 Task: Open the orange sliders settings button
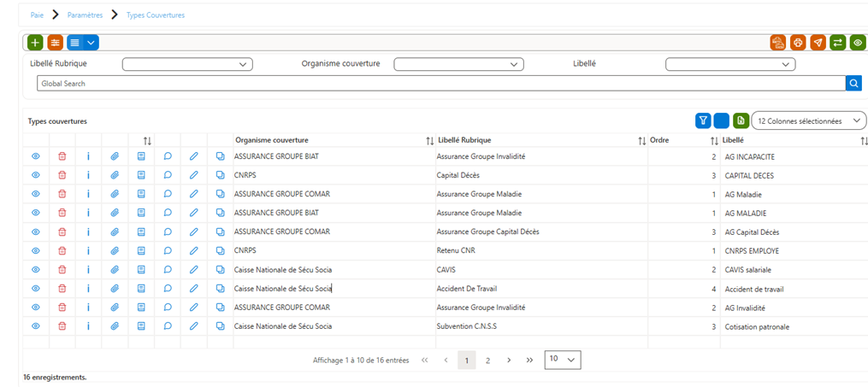[x=55, y=42]
